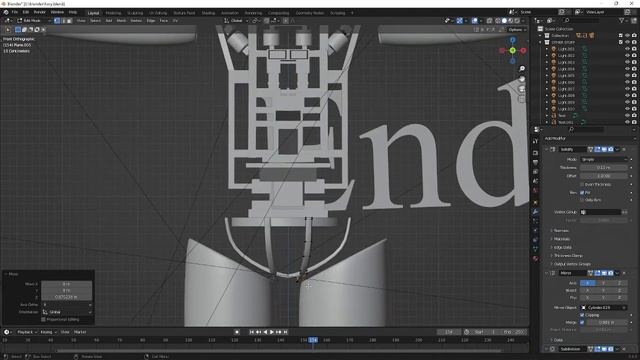Image resolution: width=640 pixels, height=360 pixels.
Task: Click the outliner filter funnel icon
Action: point(622,20)
